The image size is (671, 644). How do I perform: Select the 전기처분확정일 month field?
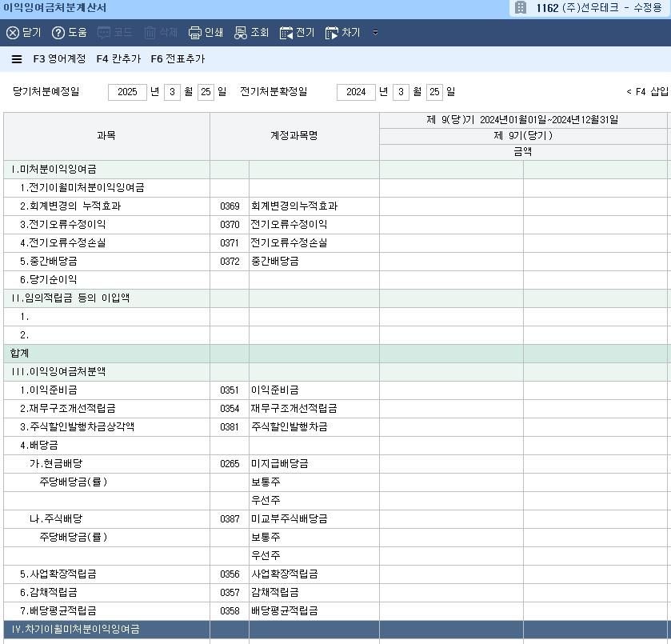point(401,92)
